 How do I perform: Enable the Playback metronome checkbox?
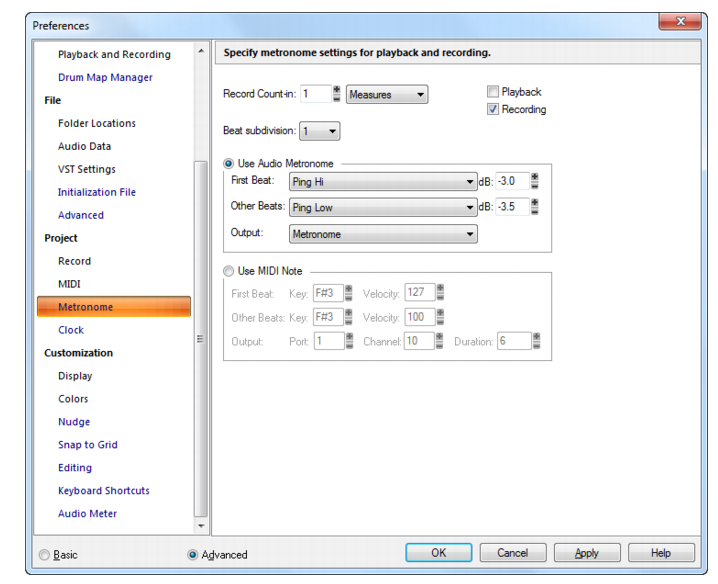(x=493, y=92)
